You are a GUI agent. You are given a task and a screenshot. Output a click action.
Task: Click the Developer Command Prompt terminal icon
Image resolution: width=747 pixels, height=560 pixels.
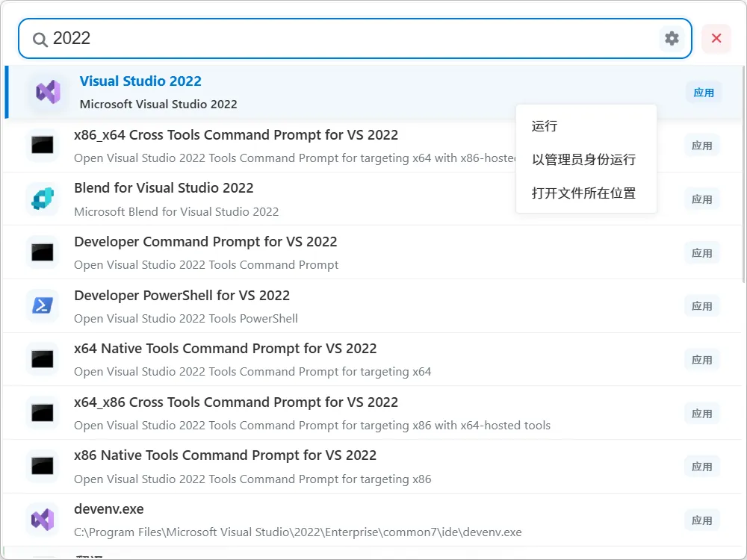(x=43, y=252)
